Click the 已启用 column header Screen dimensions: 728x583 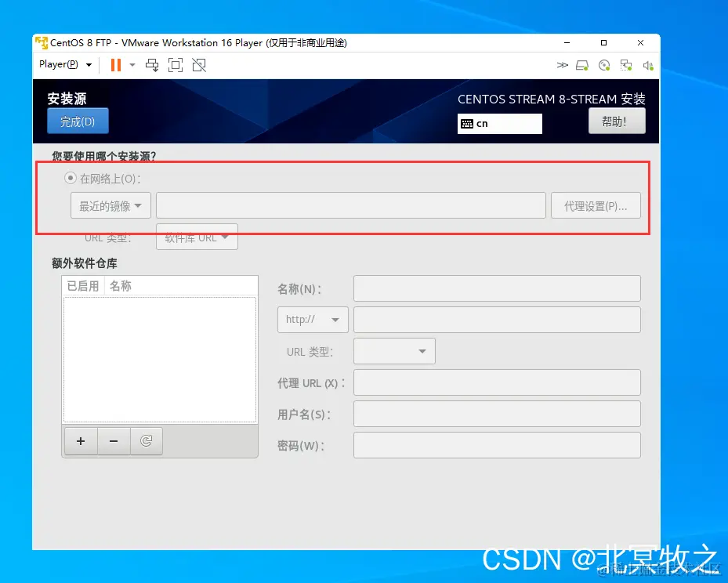pos(83,286)
